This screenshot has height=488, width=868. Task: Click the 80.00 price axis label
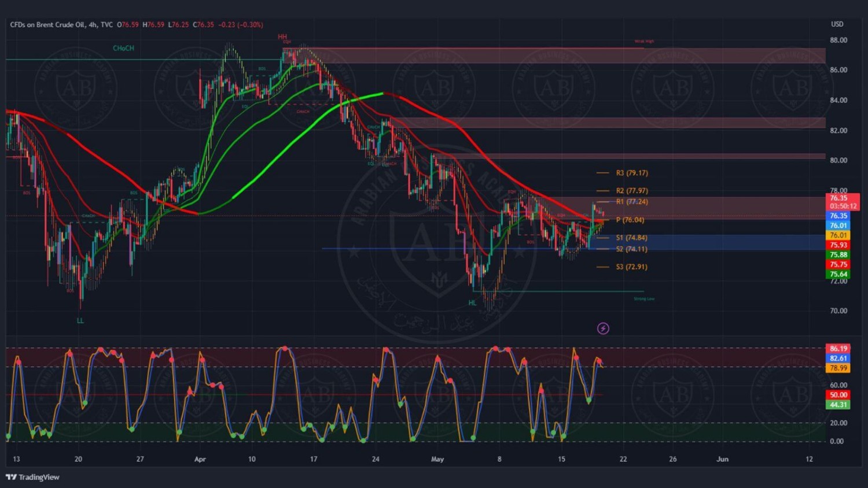click(838, 161)
